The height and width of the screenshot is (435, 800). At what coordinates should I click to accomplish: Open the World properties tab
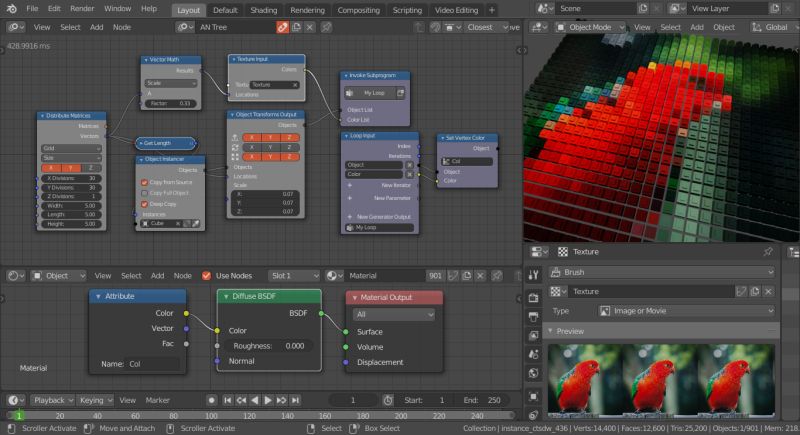[534, 373]
